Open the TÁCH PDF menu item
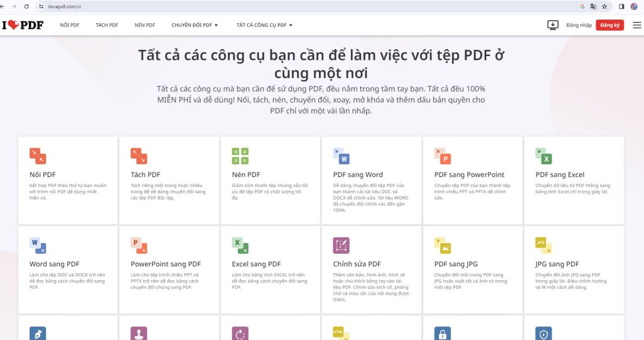Screen dimensions: 644x340 click(x=107, y=25)
